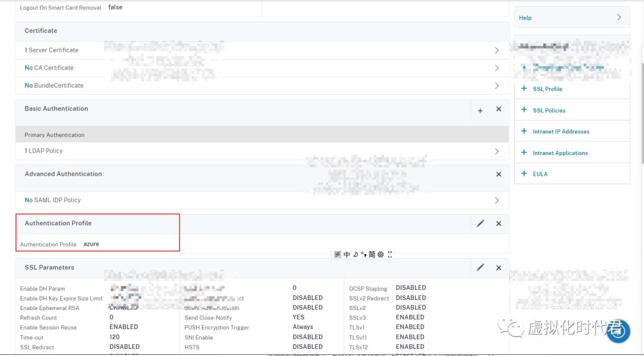The image size is (644, 356).
Task: Click the Time-out value 120
Action: [114, 337]
